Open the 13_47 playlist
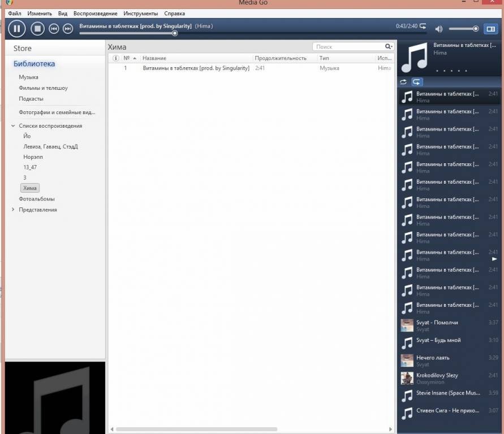Image resolution: width=504 pixels, height=434 pixels. click(x=30, y=167)
